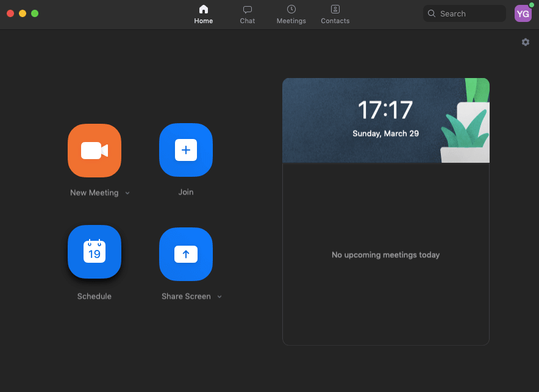Click the Home house icon
Image resolution: width=539 pixels, height=392 pixels.
[204, 9]
